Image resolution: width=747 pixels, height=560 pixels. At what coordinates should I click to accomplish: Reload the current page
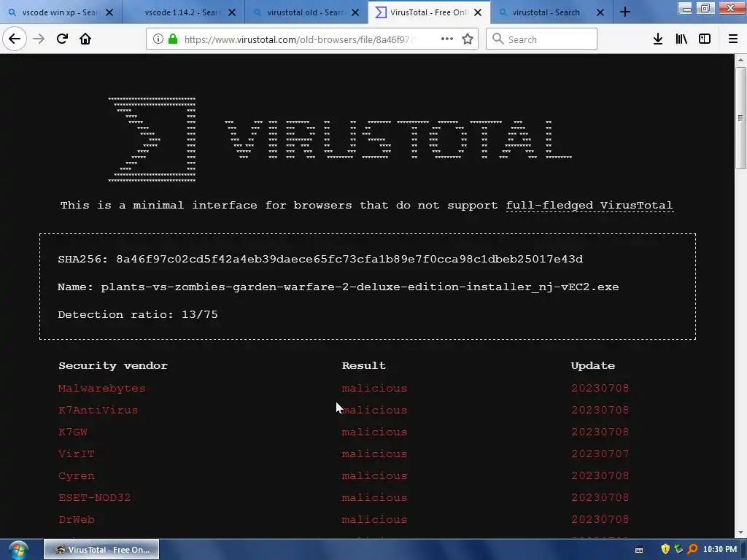62,39
